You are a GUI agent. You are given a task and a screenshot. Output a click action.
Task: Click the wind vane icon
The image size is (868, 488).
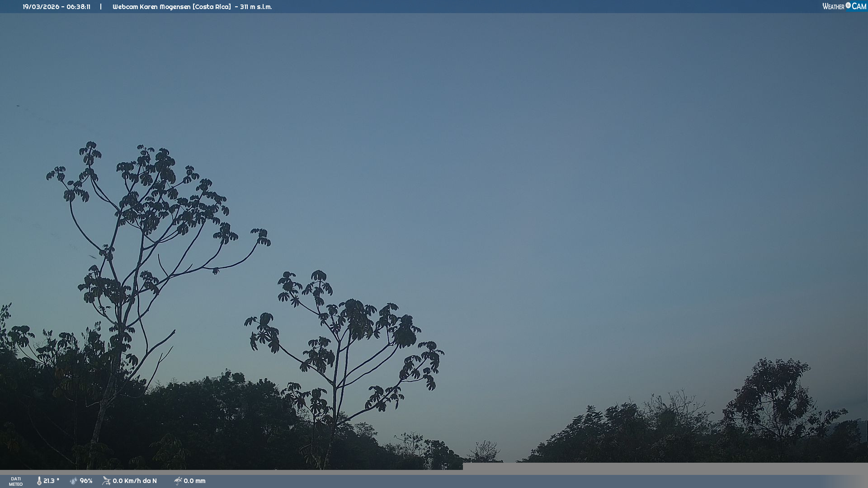(106, 481)
